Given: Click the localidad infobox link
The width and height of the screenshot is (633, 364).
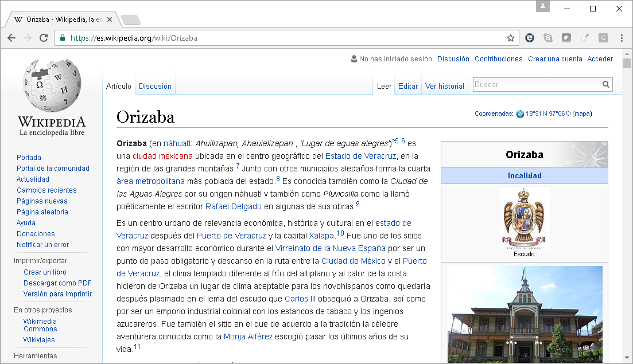Looking at the screenshot, I should [525, 176].
